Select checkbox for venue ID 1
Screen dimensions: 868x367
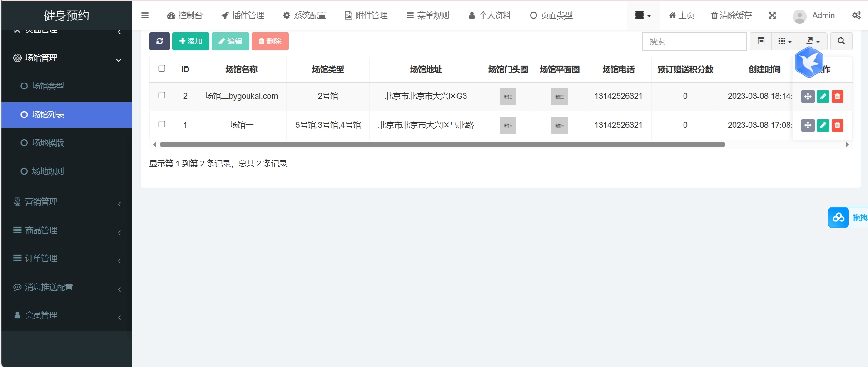[x=162, y=124]
